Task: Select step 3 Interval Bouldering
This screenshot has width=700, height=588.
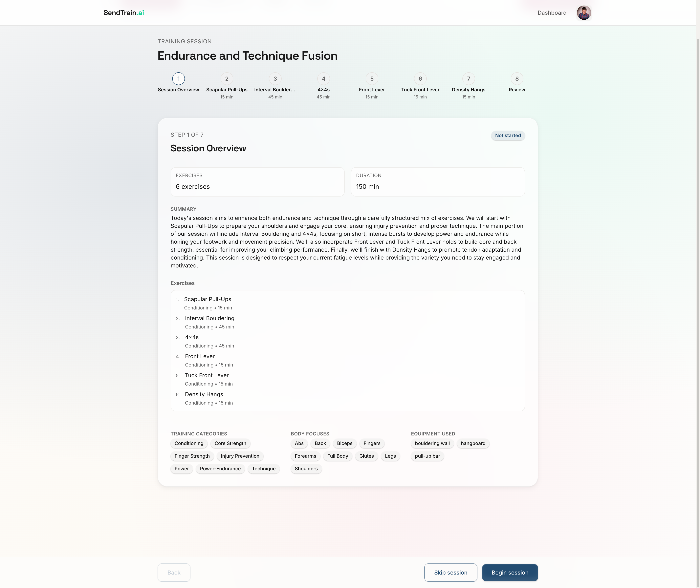Action: [x=275, y=79]
